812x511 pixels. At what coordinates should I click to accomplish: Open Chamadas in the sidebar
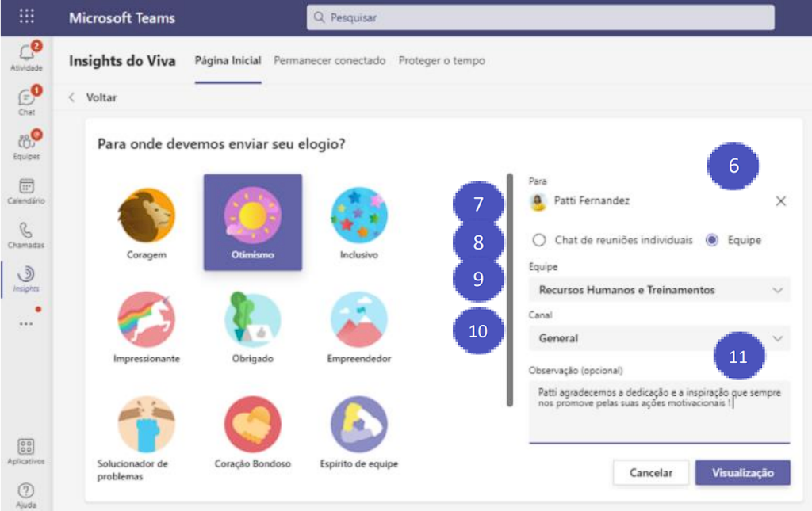pyautogui.click(x=26, y=235)
